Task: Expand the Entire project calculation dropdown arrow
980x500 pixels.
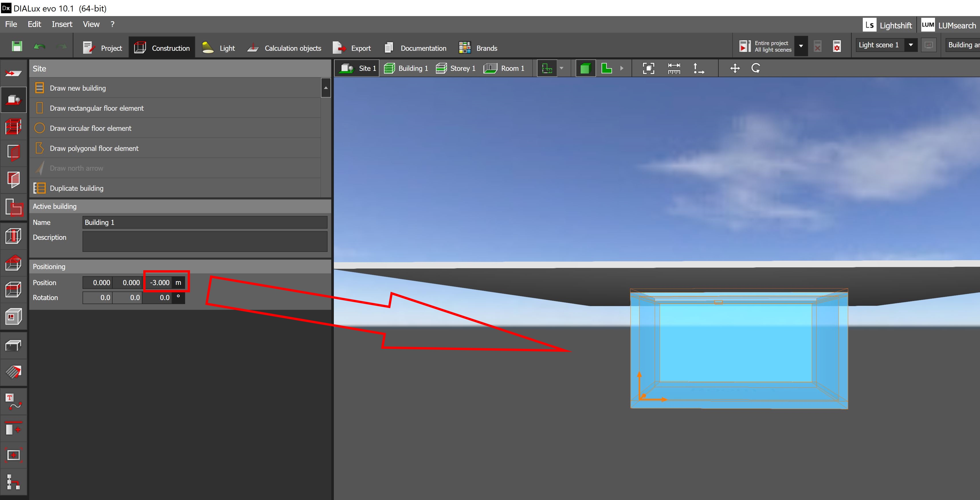Action: (x=801, y=46)
